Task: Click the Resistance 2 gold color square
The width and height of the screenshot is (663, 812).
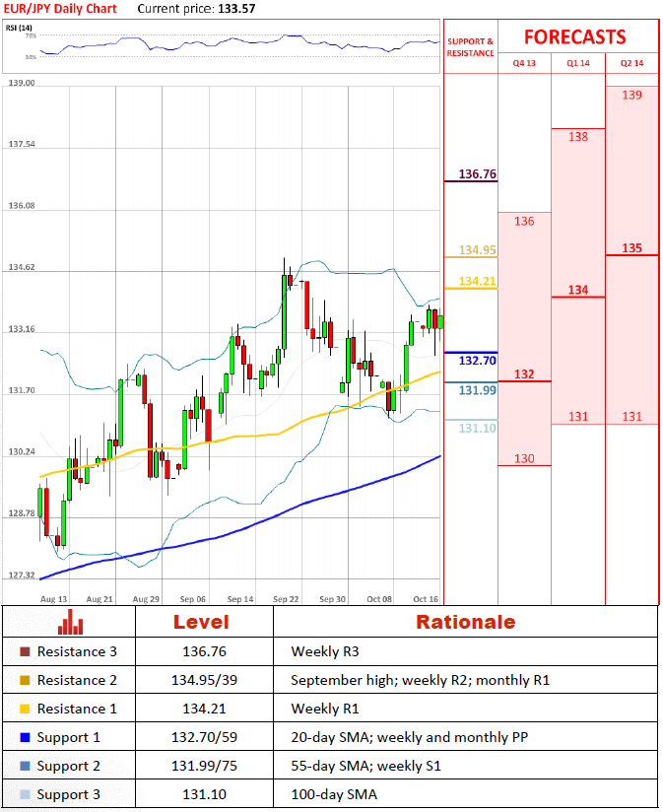Action: click(24, 681)
